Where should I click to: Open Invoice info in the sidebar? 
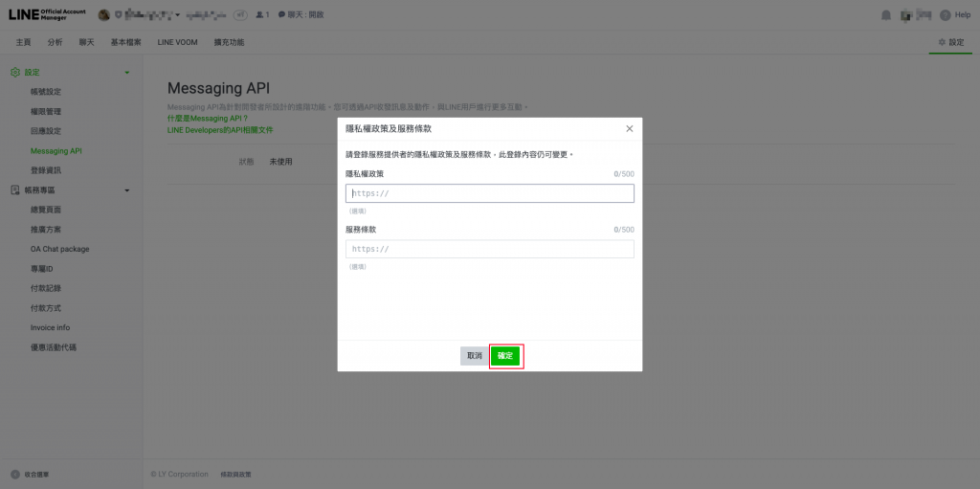pyautogui.click(x=50, y=327)
